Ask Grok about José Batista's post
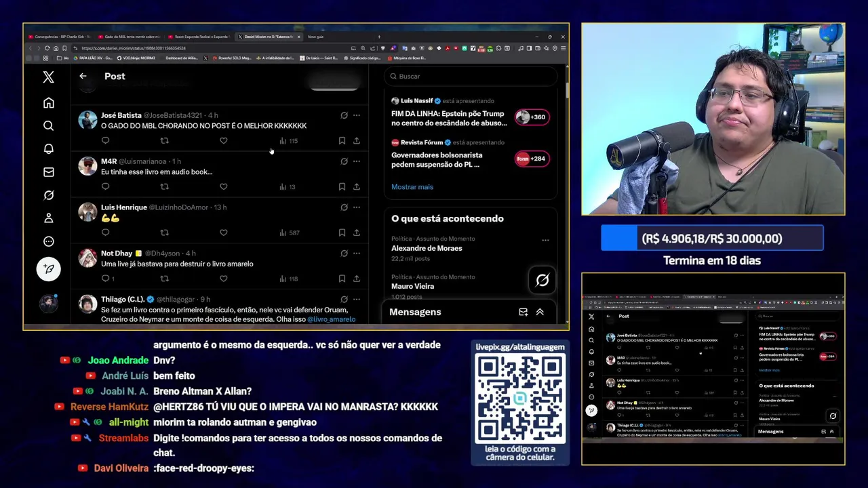Viewport: 868px width, 488px height. (x=344, y=115)
